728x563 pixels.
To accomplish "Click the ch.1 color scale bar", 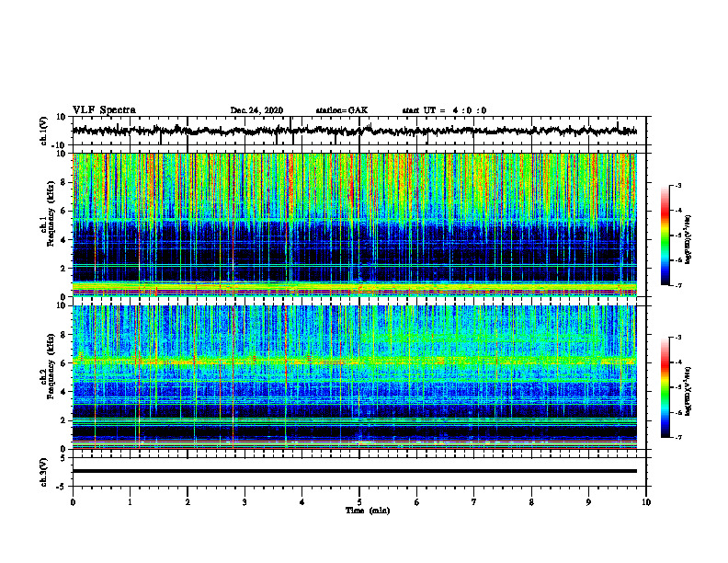I will (x=665, y=236).
